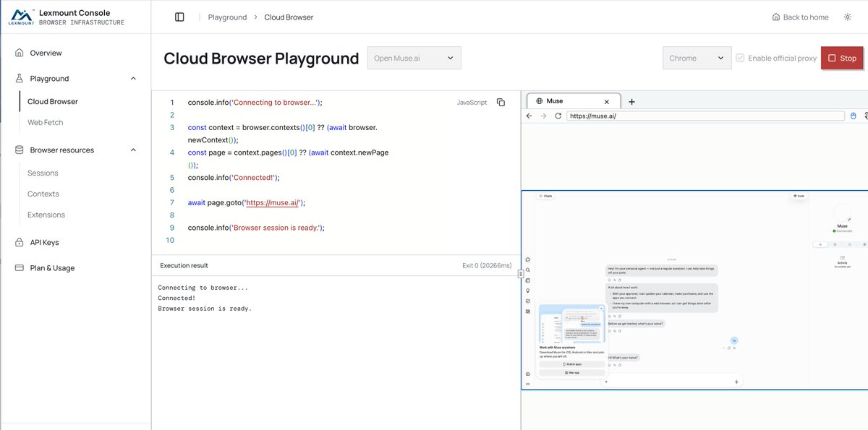Copy the JavaScript code with copy icon
The height and width of the screenshot is (430, 868).
click(x=501, y=103)
